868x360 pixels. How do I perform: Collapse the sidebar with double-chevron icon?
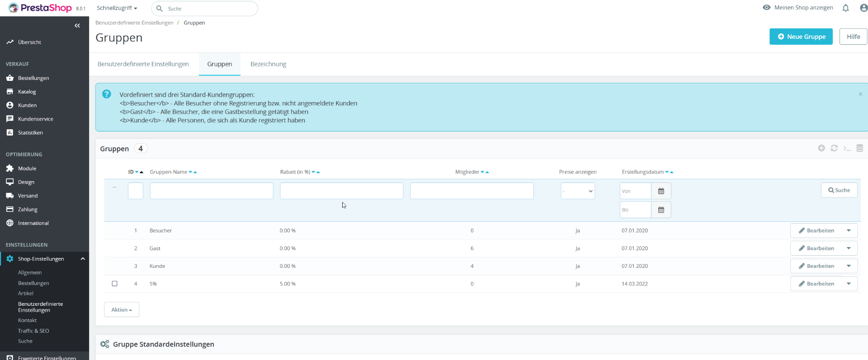point(77,26)
